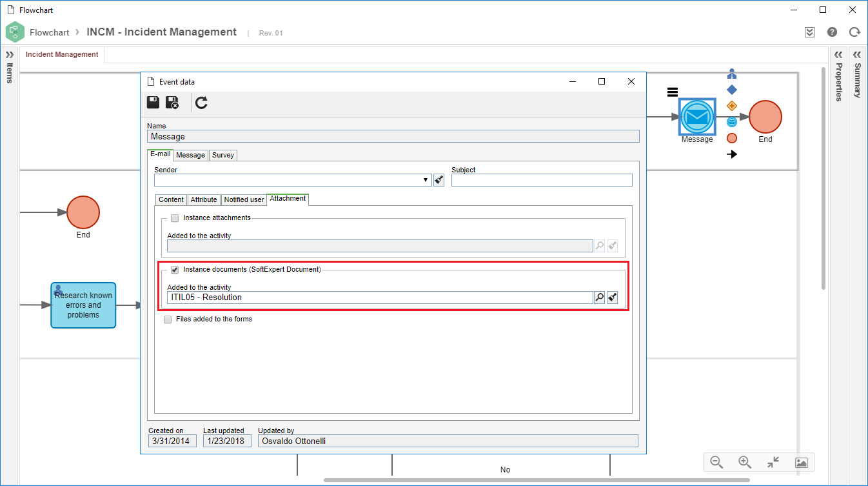Click the Save icon in Event data toolbar
This screenshot has width=868, height=486.
[x=153, y=103]
